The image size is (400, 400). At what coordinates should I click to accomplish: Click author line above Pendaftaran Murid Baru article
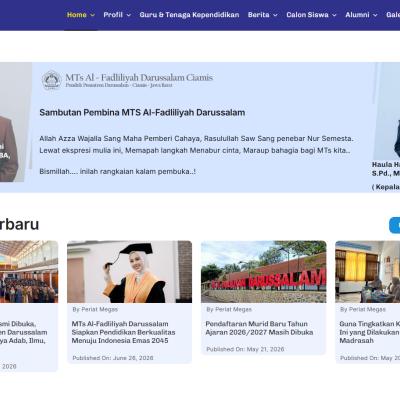click(x=229, y=309)
